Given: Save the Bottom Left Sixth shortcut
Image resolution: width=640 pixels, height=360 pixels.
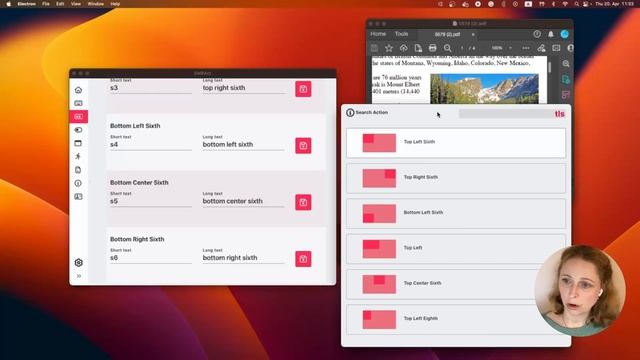Looking at the screenshot, I should (303, 146).
